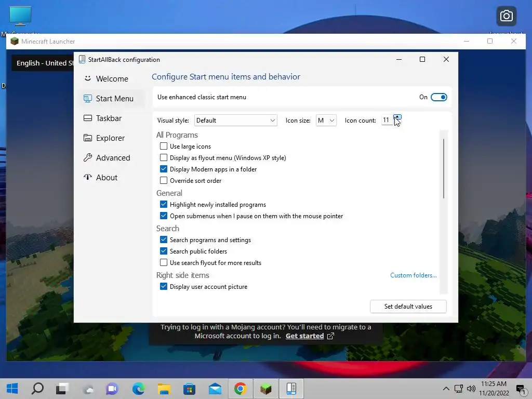Minimize the StartAllBack configuration window
532x399 pixels.
399,59
